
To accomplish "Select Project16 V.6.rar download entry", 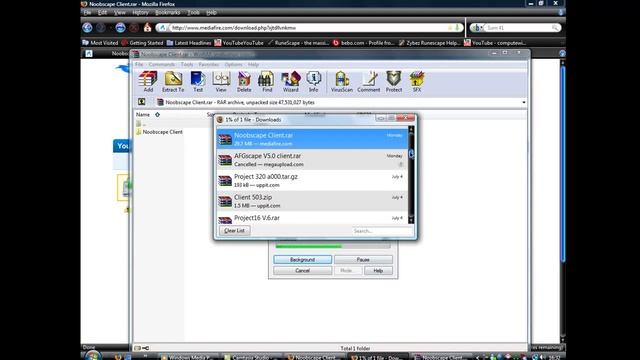I will [x=312, y=218].
